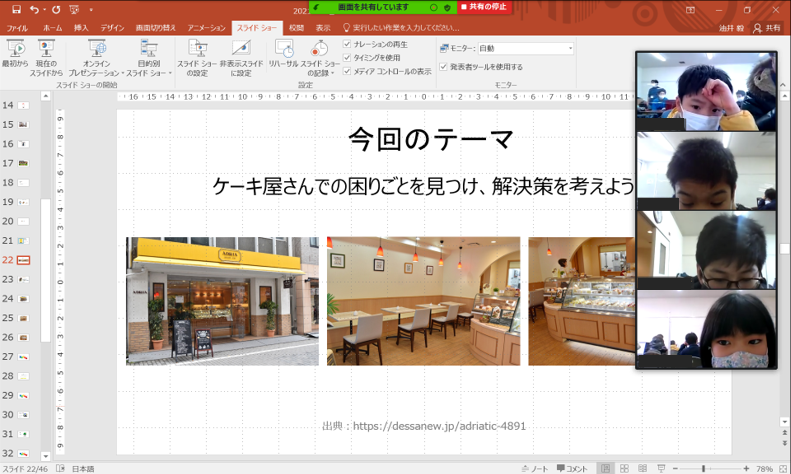Screen dimensions: 791x474
Task: Select slide 23 thumbnail
Action: (24, 279)
